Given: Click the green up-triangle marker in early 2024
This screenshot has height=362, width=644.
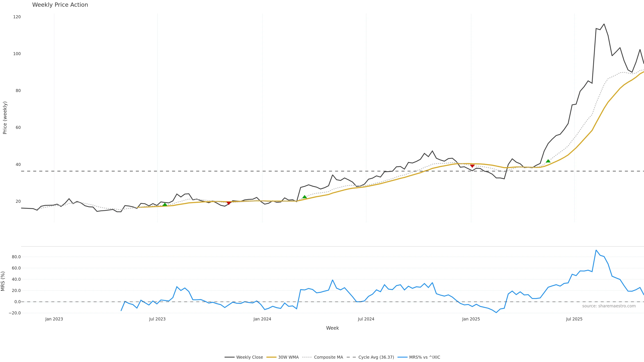Looking at the screenshot, I should pos(305,197).
